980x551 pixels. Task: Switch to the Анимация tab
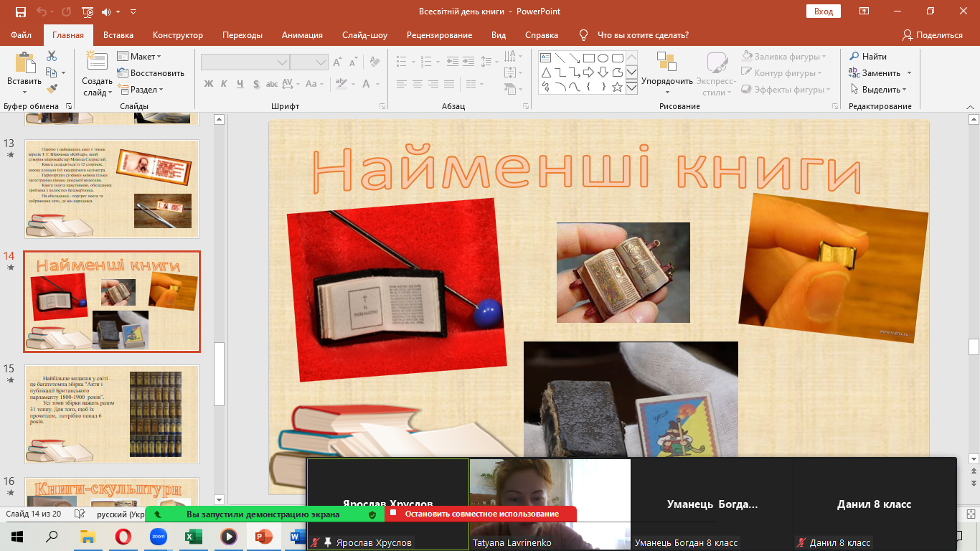click(302, 35)
